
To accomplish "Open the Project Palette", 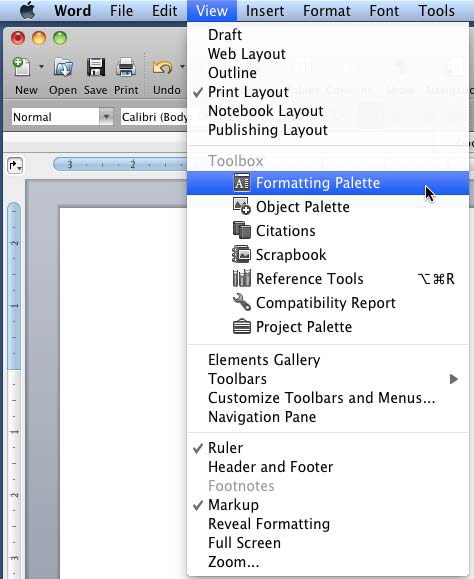I will (x=328, y=327).
